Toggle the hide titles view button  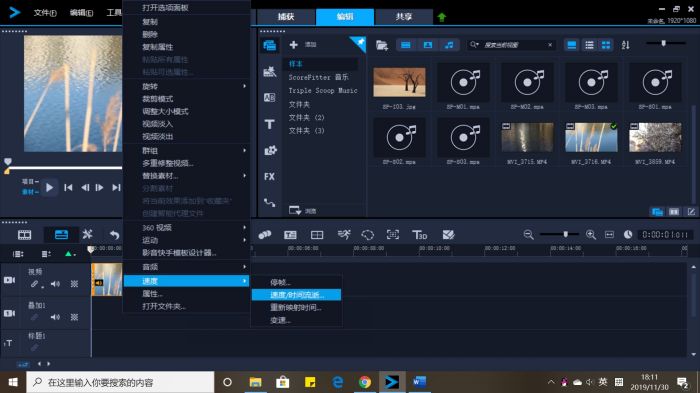coord(571,45)
